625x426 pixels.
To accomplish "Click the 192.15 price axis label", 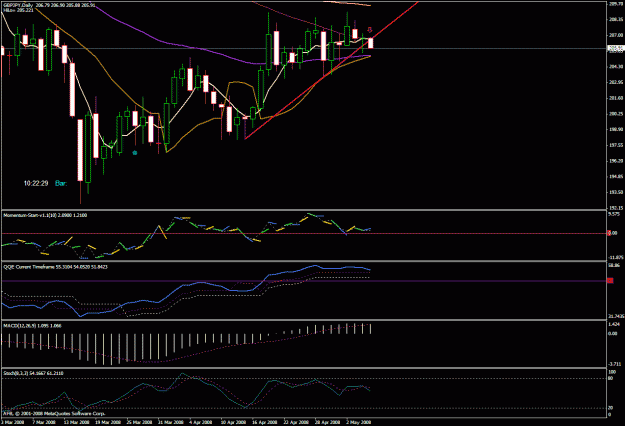I will [x=616, y=208].
